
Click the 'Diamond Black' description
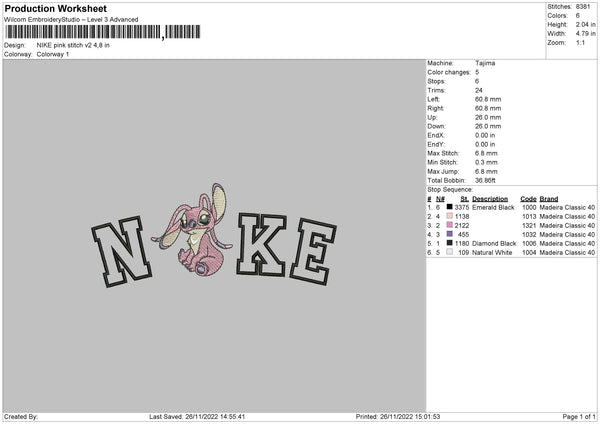pyautogui.click(x=494, y=243)
